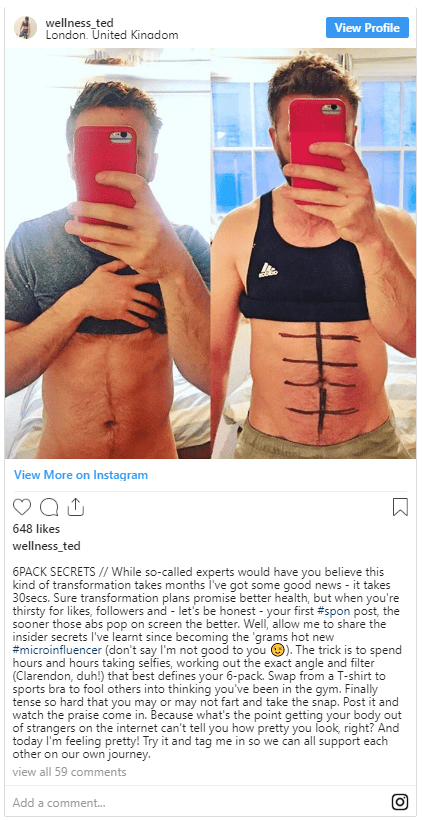Focus the Add a comment field
Viewport: 422px width, 820px height.
199,802
